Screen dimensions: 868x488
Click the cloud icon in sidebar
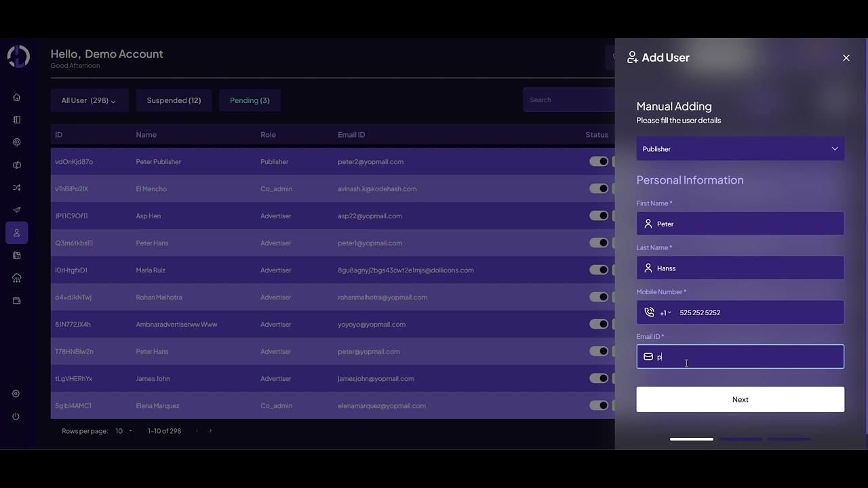(17, 278)
